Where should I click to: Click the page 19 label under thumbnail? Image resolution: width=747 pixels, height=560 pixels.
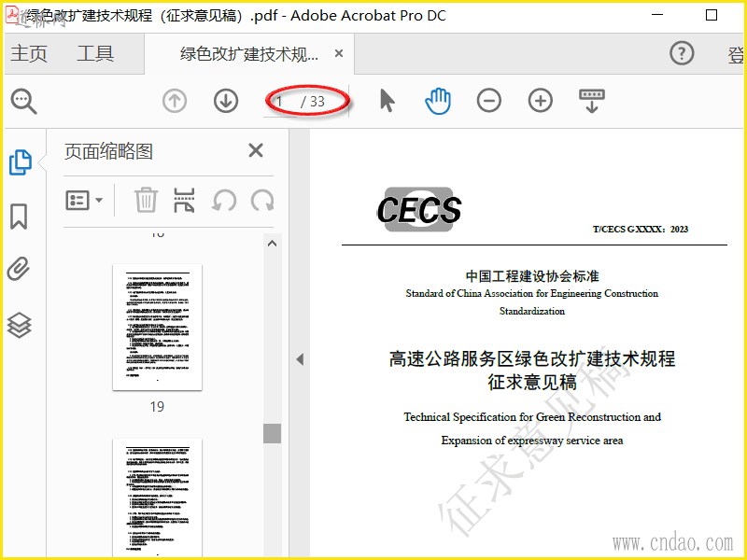coord(157,407)
